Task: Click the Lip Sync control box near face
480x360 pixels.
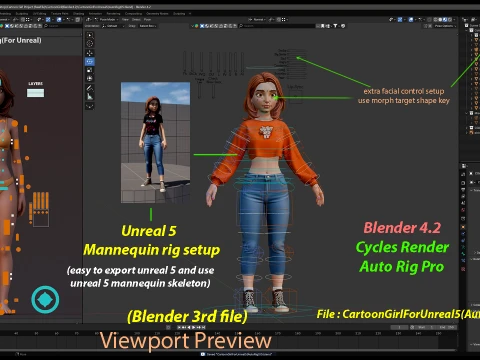Action: pyautogui.click(x=295, y=96)
